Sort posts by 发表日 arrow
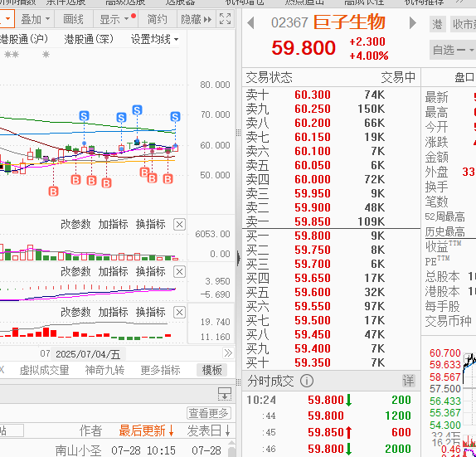 [228, 430]
